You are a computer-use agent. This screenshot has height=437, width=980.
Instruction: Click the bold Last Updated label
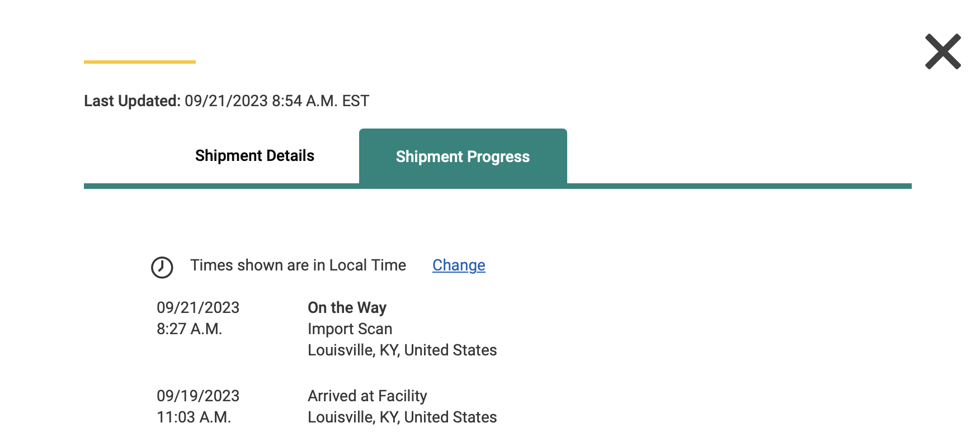(x=132, y=101)
